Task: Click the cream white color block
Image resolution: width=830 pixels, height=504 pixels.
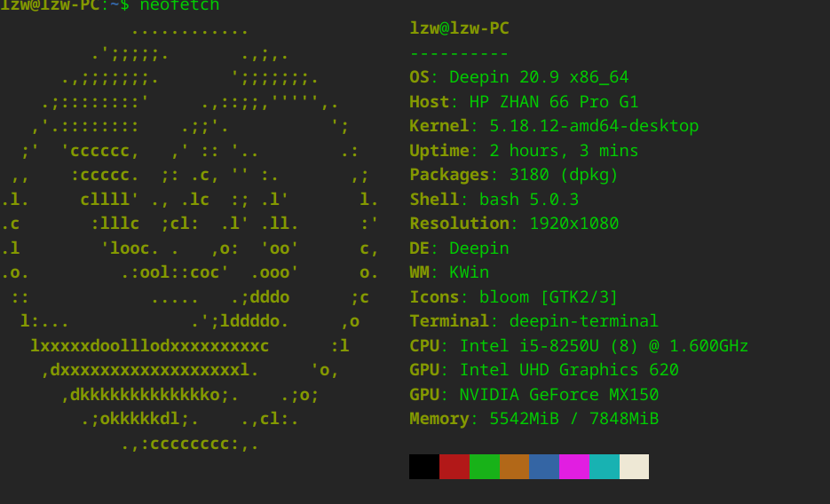Action: pos(634,467)
